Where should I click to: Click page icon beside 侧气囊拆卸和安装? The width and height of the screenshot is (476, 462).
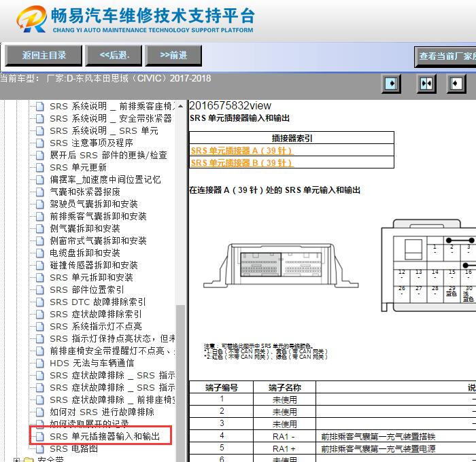click(x=39, y=228)
